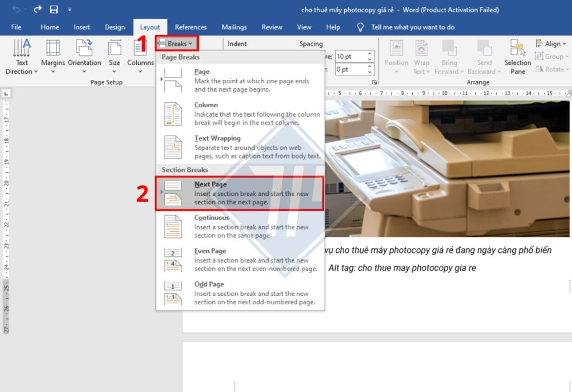Click the Save floppy disk icon
572x392 pixels.
point(54,9)
